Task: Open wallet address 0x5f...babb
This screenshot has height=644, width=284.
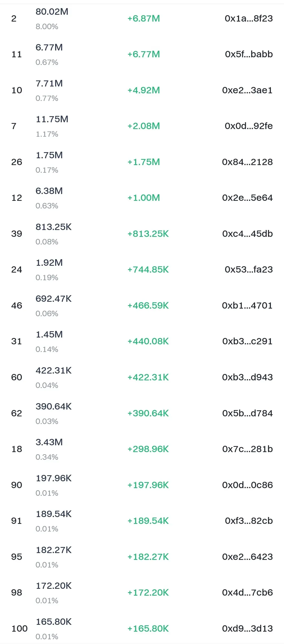Action: tap(248, 54)
